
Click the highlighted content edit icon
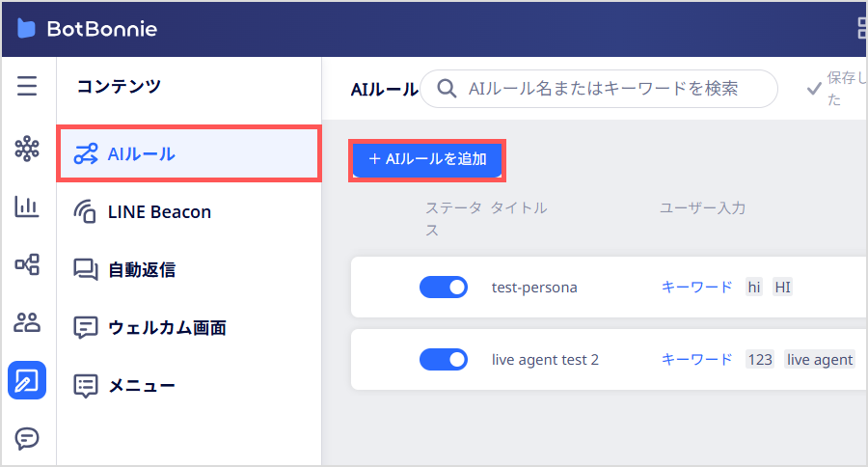[x=27, y=380]
